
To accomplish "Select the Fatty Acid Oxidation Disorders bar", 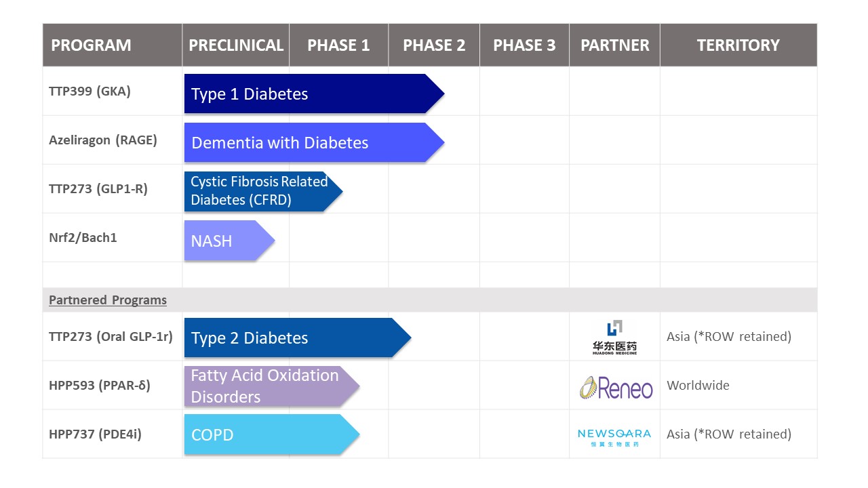I will [266, 386].
